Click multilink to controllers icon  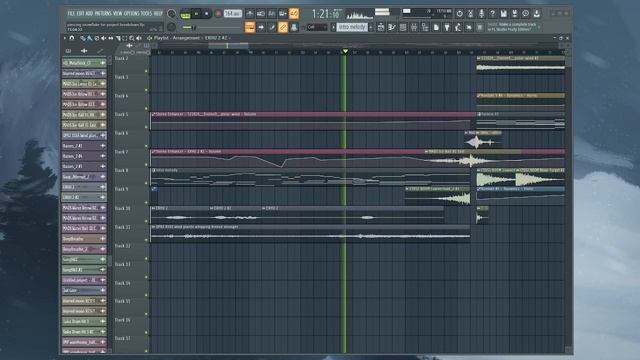pyautogui.click(x=293, y=27)
